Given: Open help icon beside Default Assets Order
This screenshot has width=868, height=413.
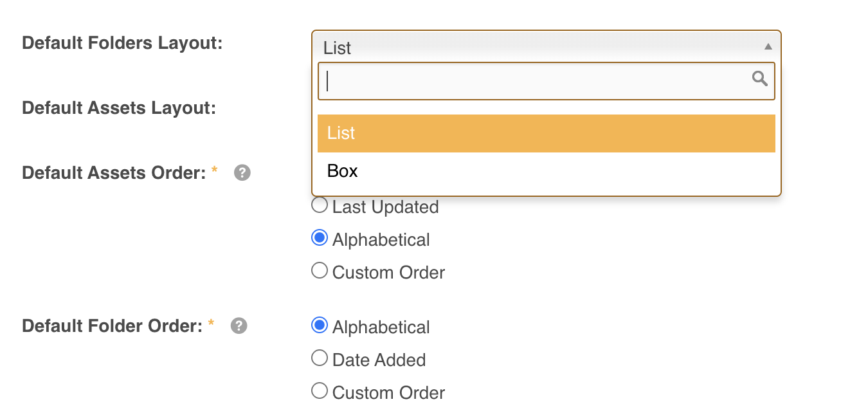Looking at the screenshot, I should tap(242, 172).
